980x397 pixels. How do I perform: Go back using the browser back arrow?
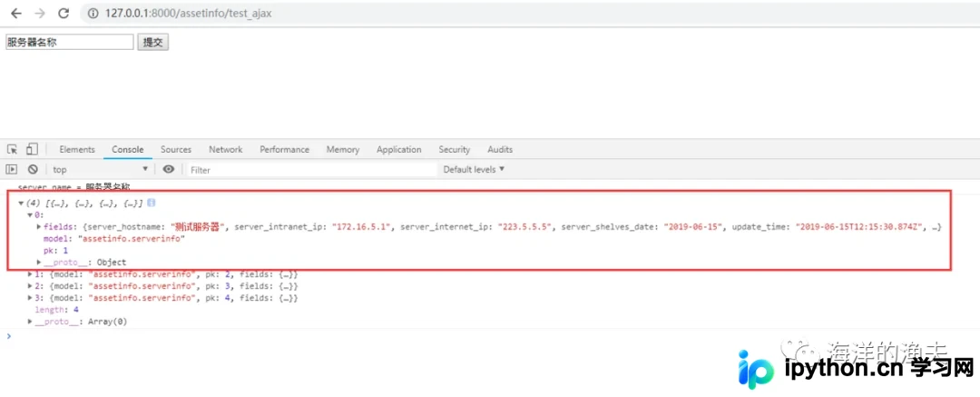coord(16,13)
